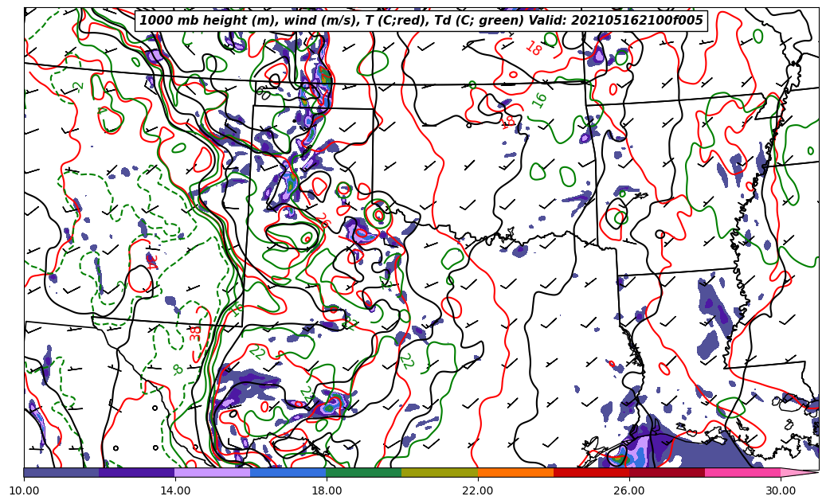Select the 14.00 colorbar tick label
Screen dimensions: 826x504
tap(175, 490)
